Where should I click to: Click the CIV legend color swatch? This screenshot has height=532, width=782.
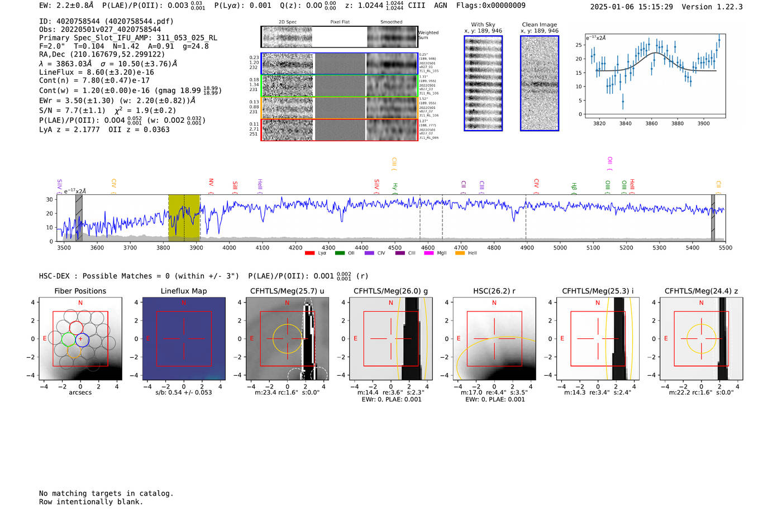tap(369, 253)
